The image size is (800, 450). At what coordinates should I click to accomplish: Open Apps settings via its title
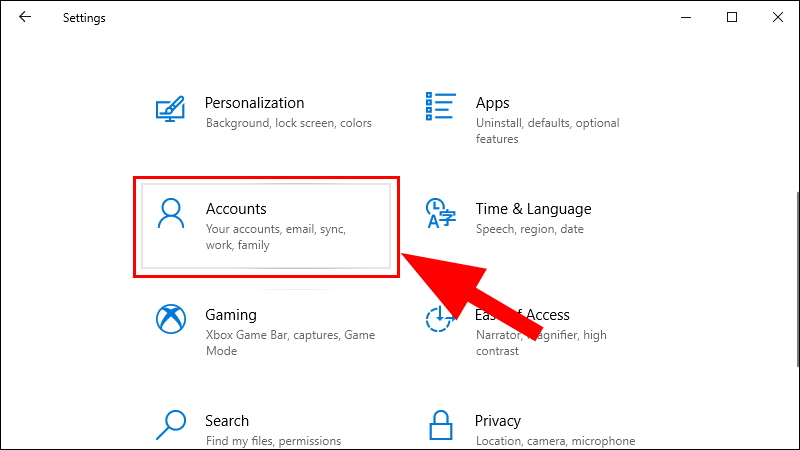coord(492,103)
